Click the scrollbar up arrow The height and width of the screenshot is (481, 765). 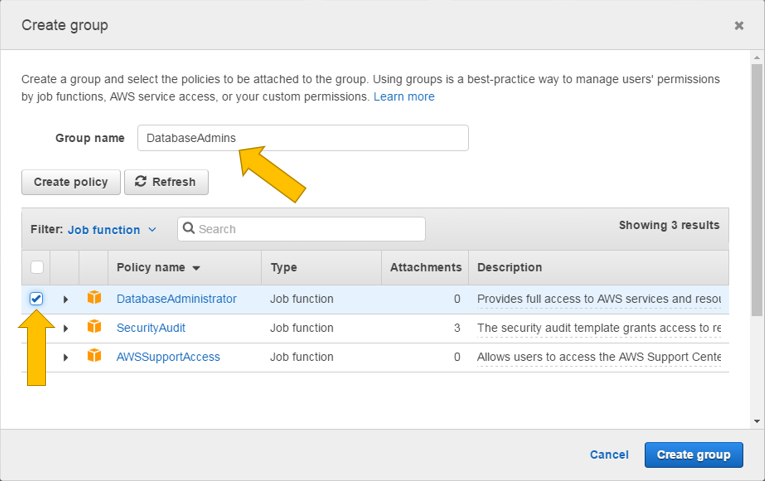click(757, 57)
